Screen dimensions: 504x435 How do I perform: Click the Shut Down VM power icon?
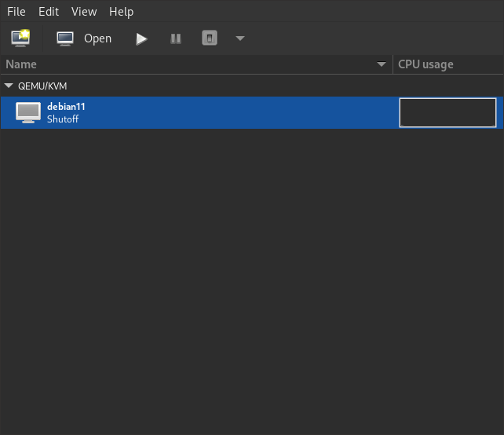click(x=209, y=38)
